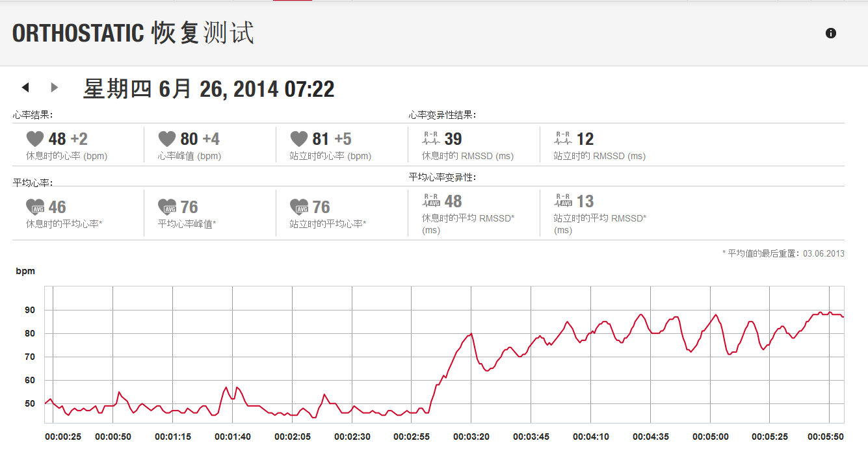Viewport: 868px width, 469px height.
Task: Click R-R AVG icon beside average RMSSD 48
Action: pos(432,200)
